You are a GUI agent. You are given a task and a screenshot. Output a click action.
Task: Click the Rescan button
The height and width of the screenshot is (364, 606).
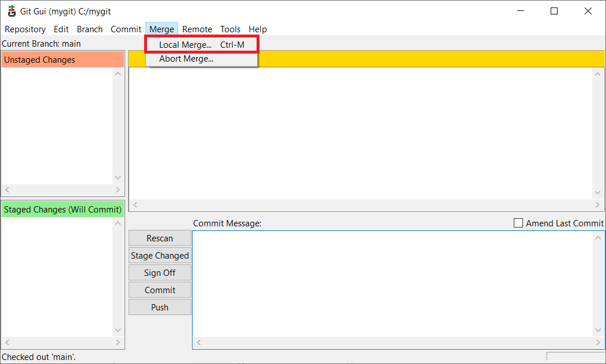tap(160, 238)
